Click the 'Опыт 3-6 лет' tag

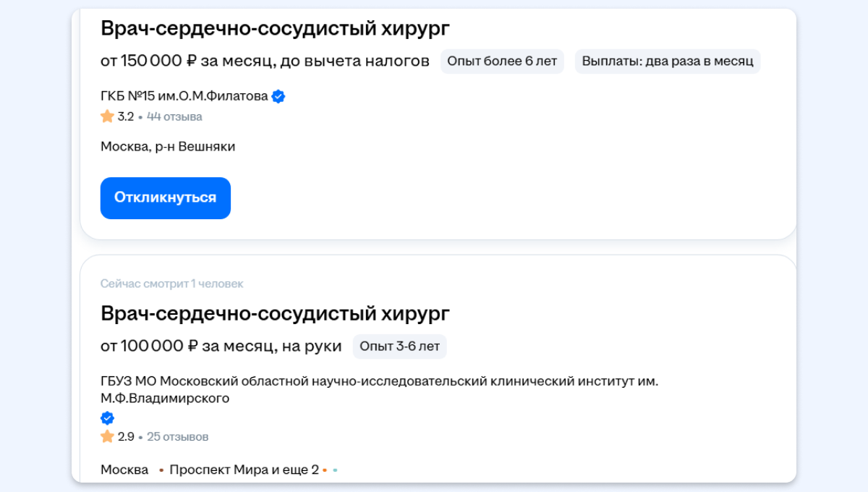pyautogui.click(x=399, y=347)
